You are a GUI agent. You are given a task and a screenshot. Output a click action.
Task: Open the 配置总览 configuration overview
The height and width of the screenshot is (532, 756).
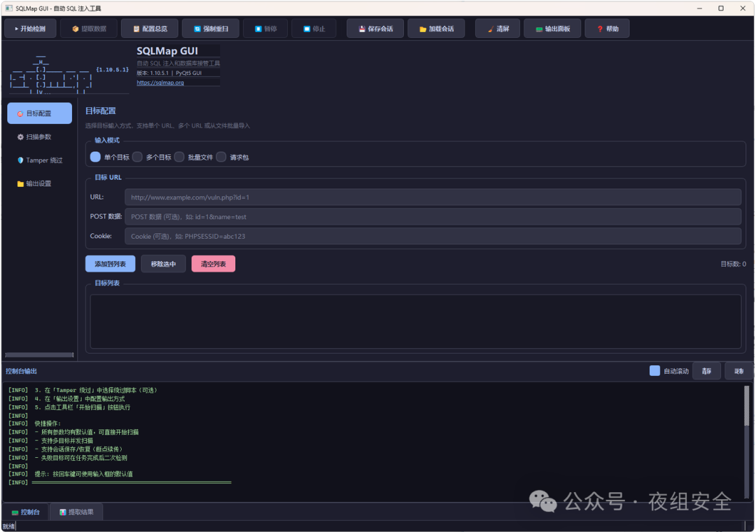coord(150,29)
